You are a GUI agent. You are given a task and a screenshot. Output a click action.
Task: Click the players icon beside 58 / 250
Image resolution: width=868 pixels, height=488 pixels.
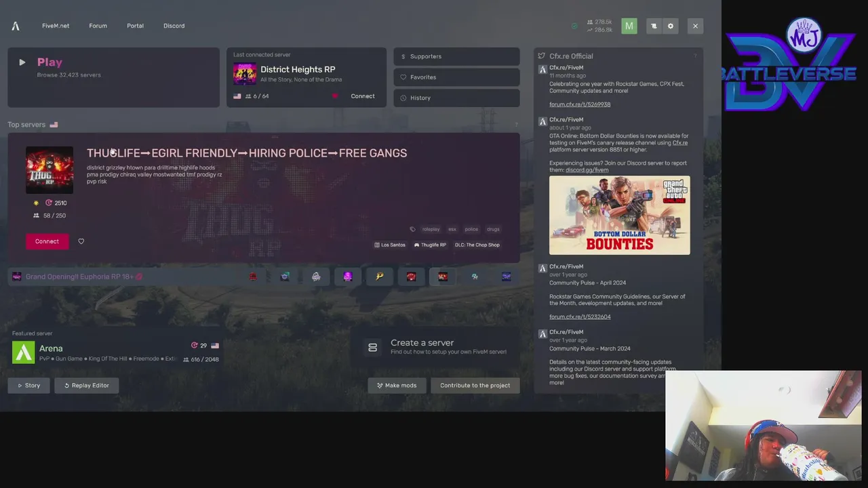[36, 216]
